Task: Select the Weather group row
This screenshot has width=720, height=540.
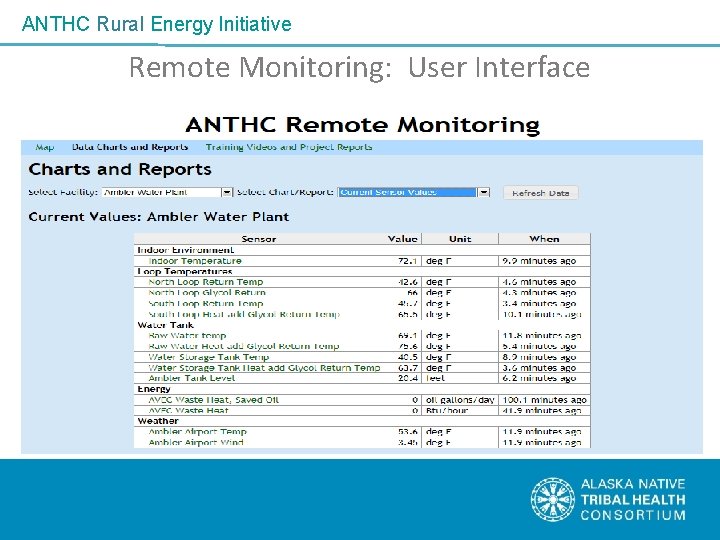Action: click(362, 421)
